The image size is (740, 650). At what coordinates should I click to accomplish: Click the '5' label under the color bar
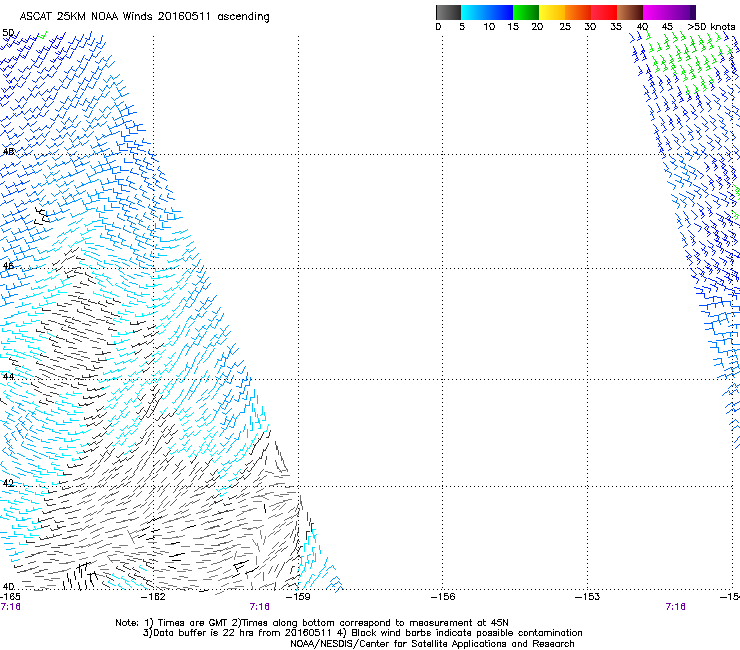click(462, 27)
